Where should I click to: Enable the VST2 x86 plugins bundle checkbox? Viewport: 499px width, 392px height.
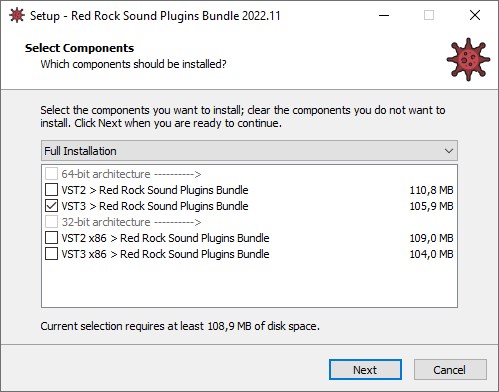51,238
